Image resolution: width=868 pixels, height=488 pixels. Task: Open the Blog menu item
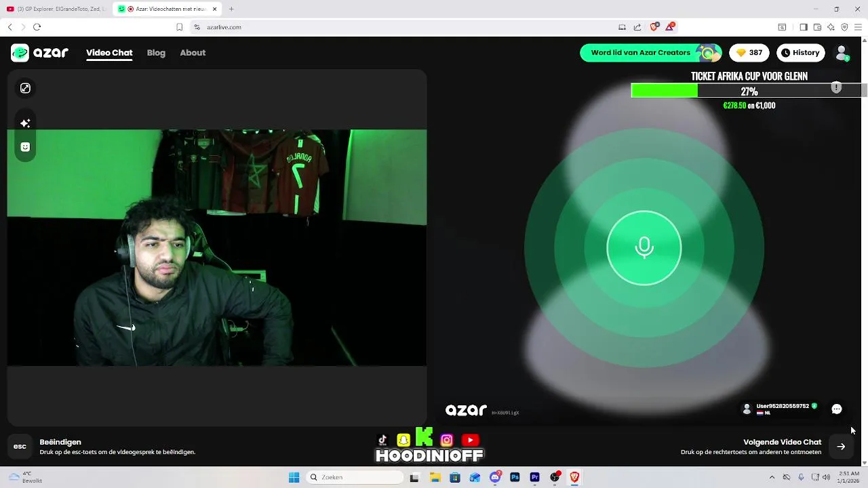[x=156, y=53]
